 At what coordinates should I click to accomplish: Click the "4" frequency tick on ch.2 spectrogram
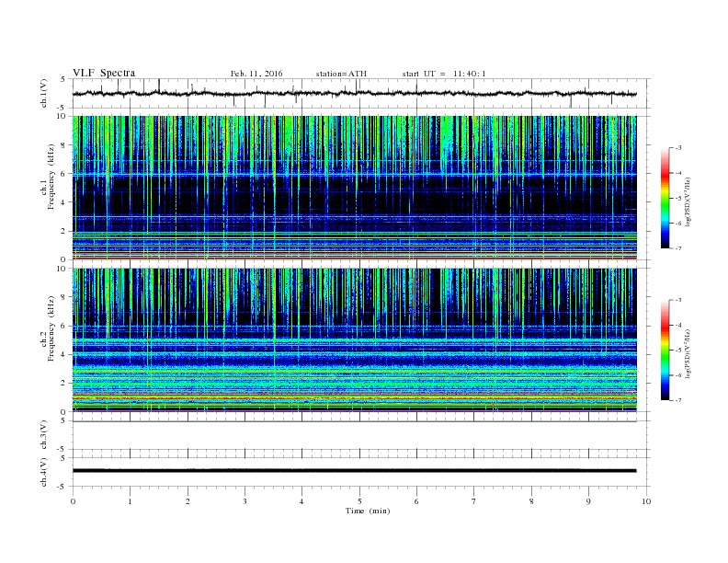click(64, 354)
